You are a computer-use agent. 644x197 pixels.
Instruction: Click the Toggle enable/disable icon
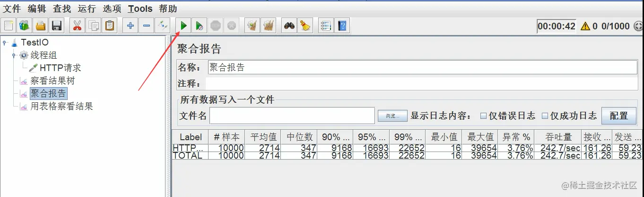click(x=163, y=26)
